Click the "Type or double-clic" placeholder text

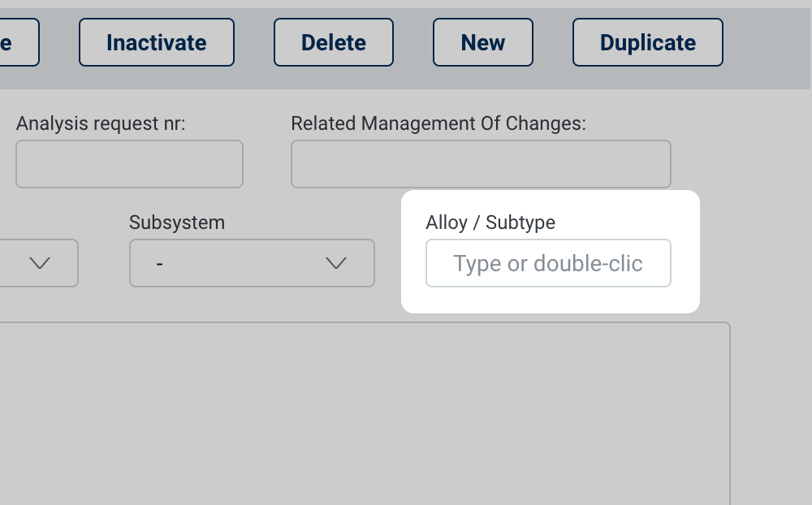tap(547, 264)
